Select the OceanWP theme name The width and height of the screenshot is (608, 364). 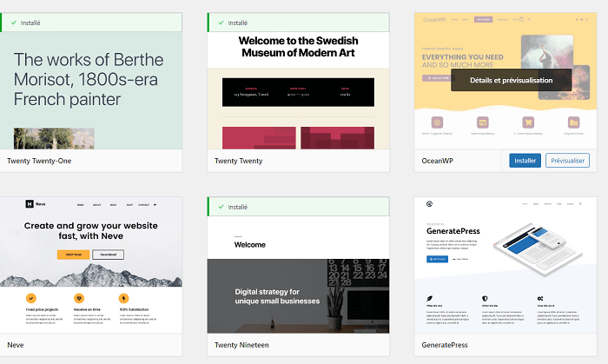(438, 161)
